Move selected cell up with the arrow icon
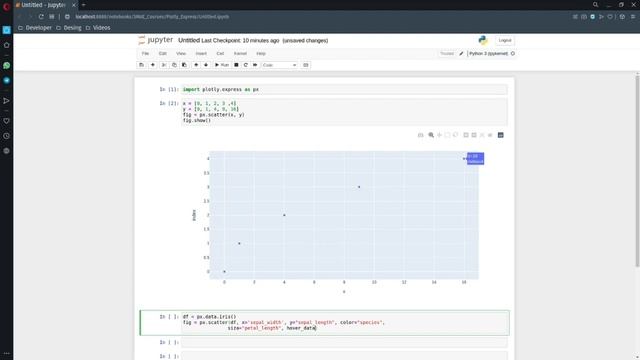This screenshot has width=640, height=360. coord(196,65)
